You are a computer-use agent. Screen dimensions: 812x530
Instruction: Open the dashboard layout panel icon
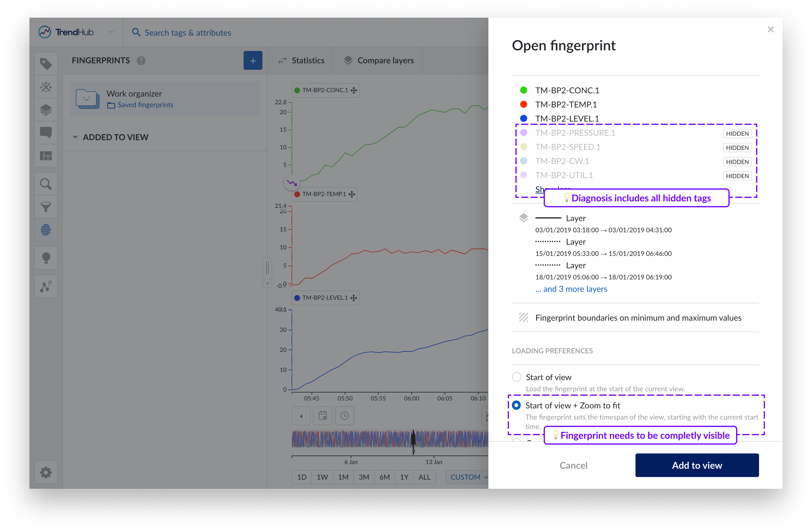(x=46, y=156)
